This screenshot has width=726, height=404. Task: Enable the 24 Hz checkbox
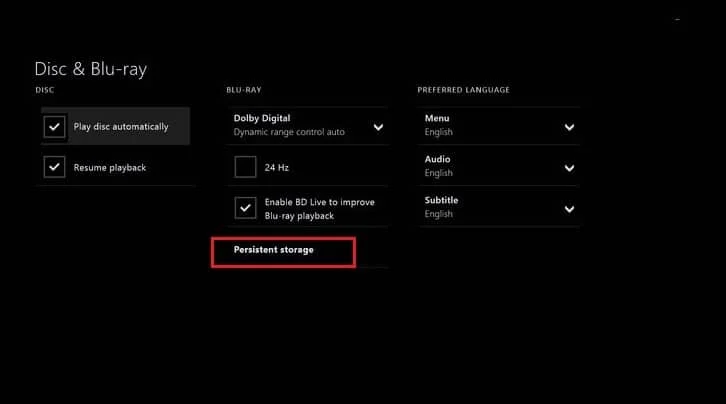tap(245, 167)
